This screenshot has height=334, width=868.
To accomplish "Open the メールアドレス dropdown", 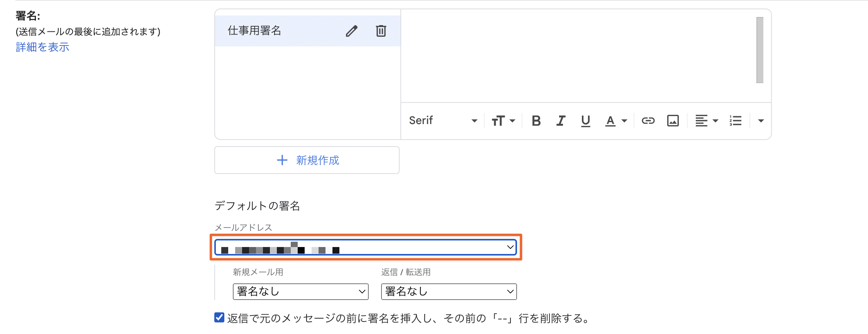I will [366, 247].
